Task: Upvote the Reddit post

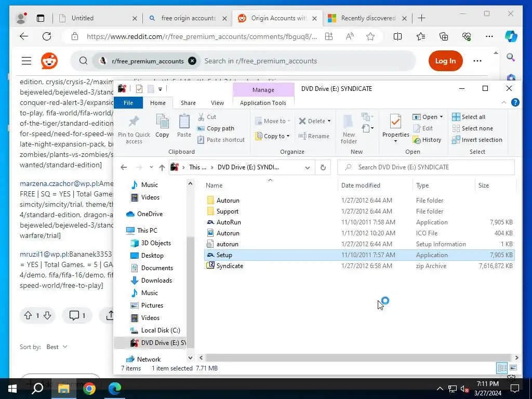Action: [x=28, y=315]
